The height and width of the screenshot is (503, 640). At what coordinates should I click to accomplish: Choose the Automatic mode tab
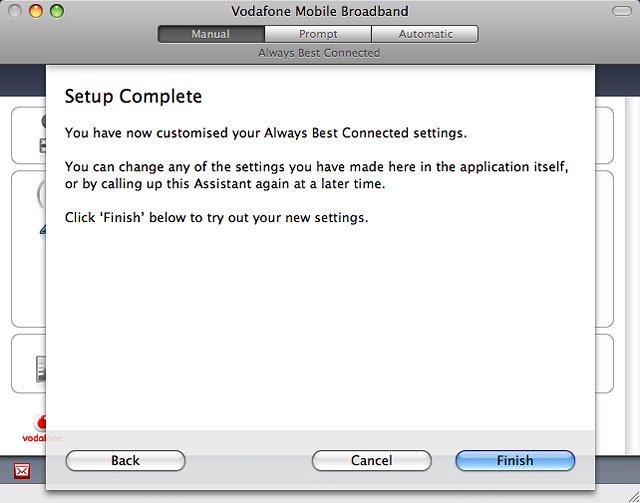point(425,34)
